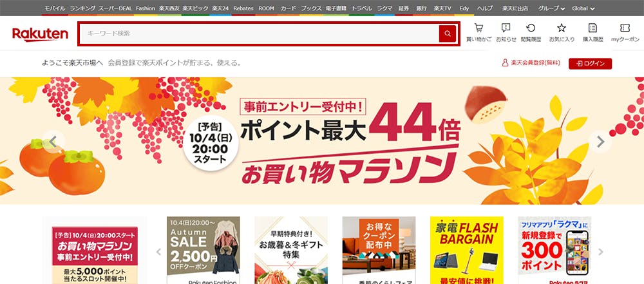Screen dimensions: 644x284
Task: Advance small promo carousel right arrow
Action: [x=600, y=252]
